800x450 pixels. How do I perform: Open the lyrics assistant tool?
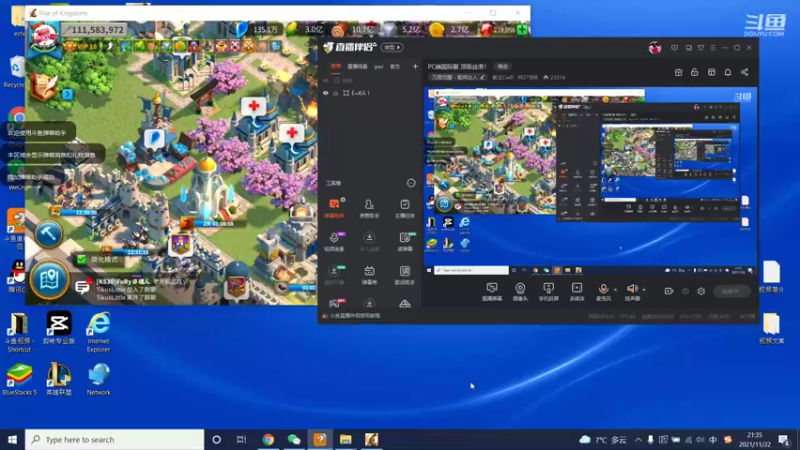[405, 275]
